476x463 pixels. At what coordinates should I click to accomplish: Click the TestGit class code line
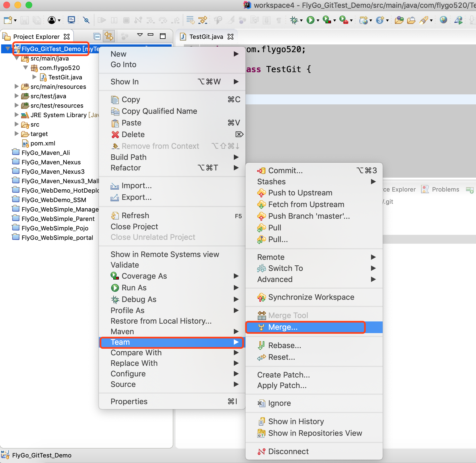tap(279, 69)
